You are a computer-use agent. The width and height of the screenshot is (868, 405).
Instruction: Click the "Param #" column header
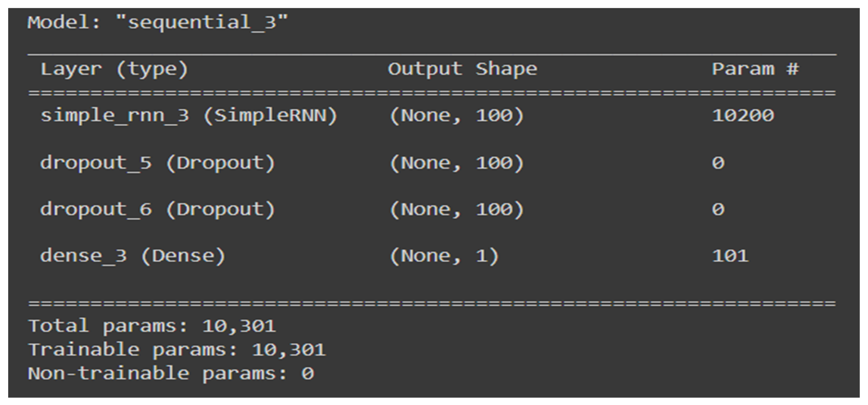755,69
